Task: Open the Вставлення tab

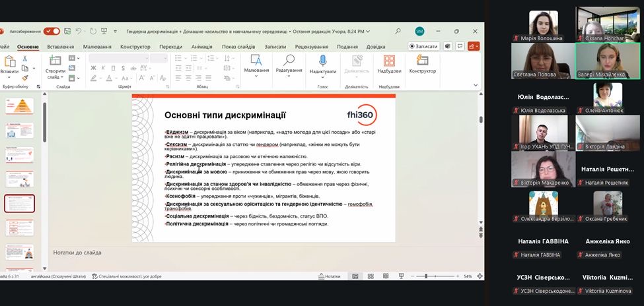Action: [60, 47]
